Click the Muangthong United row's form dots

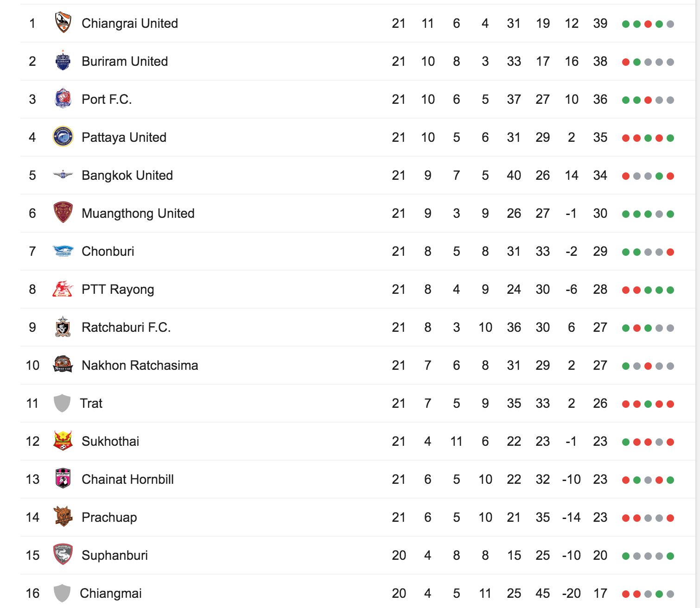tap(648, 214)
